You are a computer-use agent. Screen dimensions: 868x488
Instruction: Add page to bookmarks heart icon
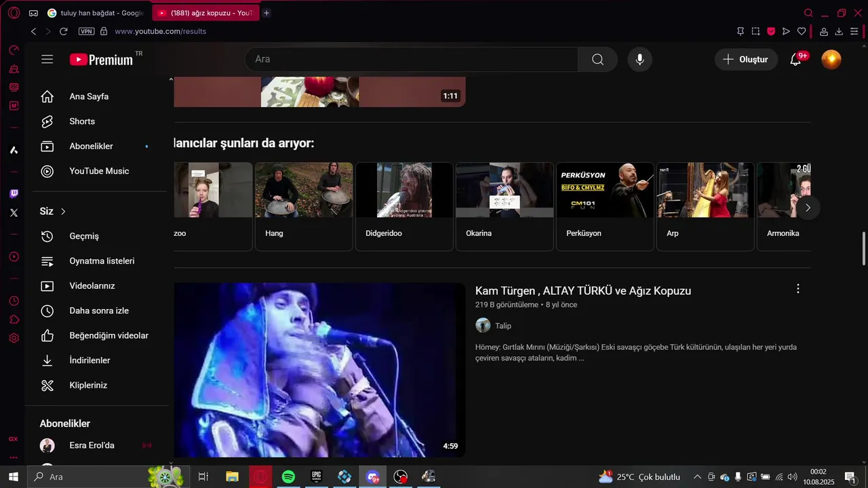[802, 31]
